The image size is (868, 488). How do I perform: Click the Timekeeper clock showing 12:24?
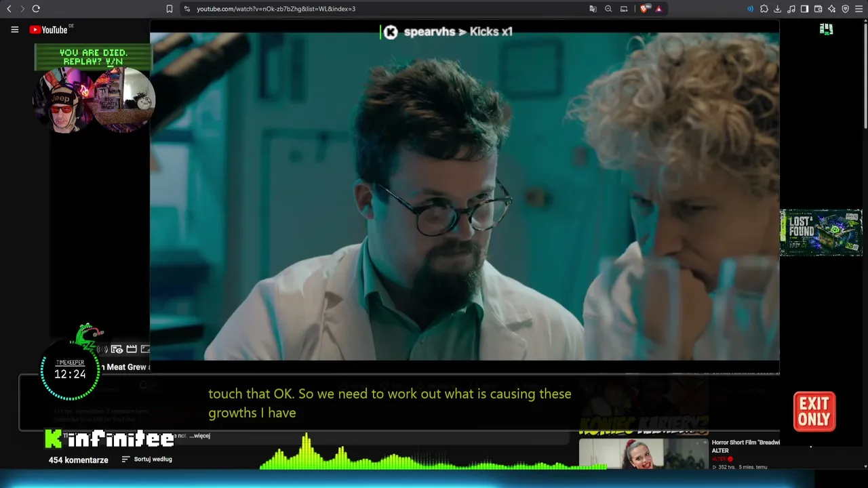[70, 371]
